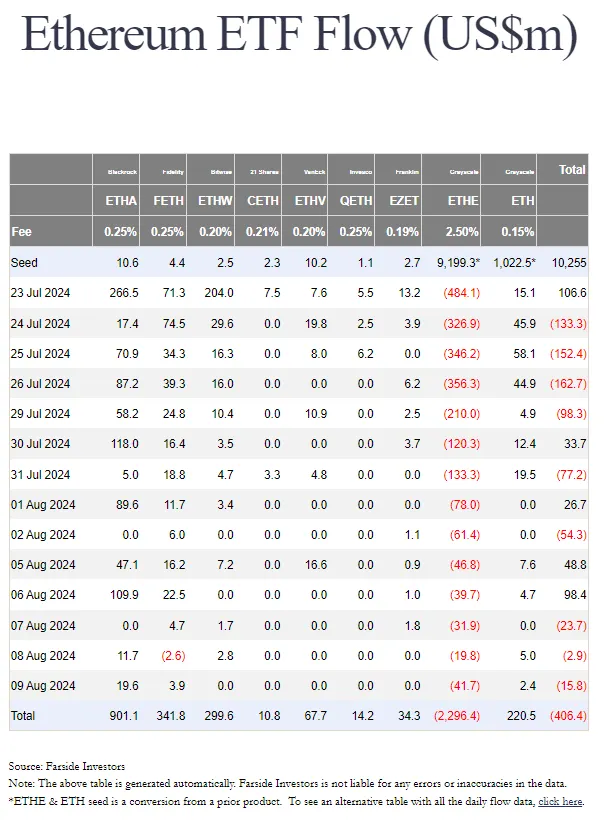This screenshot has width=604, height=820.
Task: Select the FETH ticker column header
Action: coord(168,201)
